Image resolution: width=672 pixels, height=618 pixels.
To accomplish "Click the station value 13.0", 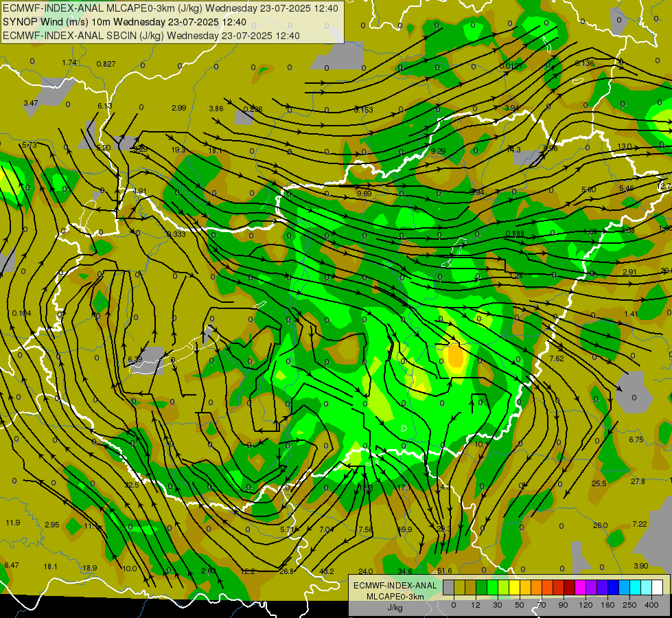I will pyautogui.click(x=625, y=147).
